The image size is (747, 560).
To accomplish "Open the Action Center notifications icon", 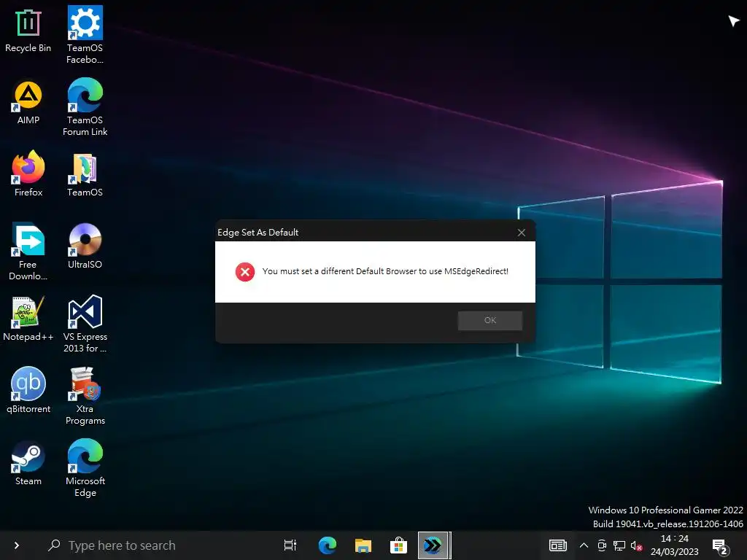I will click(x=720, y=546).
